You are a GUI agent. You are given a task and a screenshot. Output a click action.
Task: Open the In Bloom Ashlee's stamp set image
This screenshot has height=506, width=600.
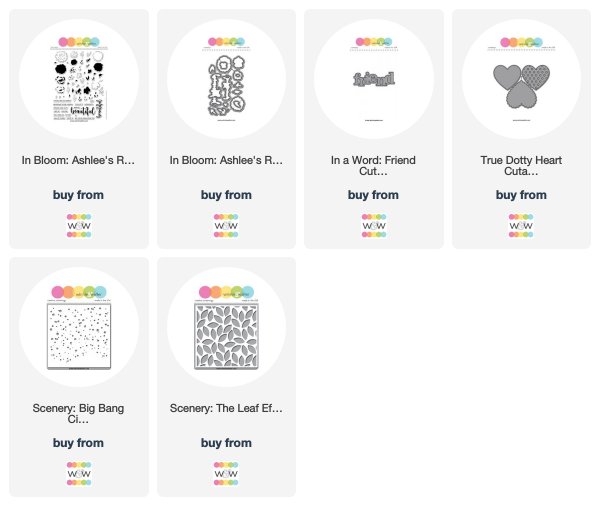pyautogui.click(x=79, y=79)
